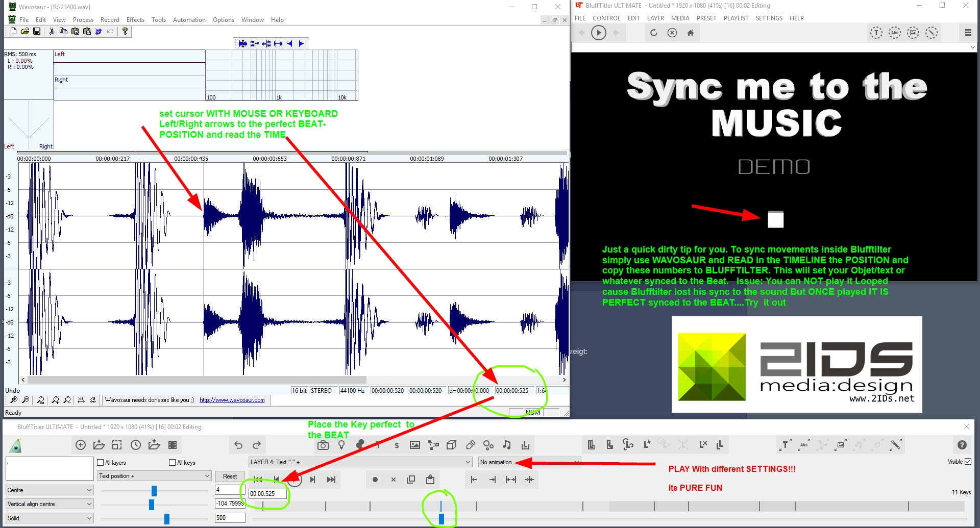Screen dimensions: 980x528
Task: Open the LAYER 4 Text dropdown
Action: tap(360, 462)
